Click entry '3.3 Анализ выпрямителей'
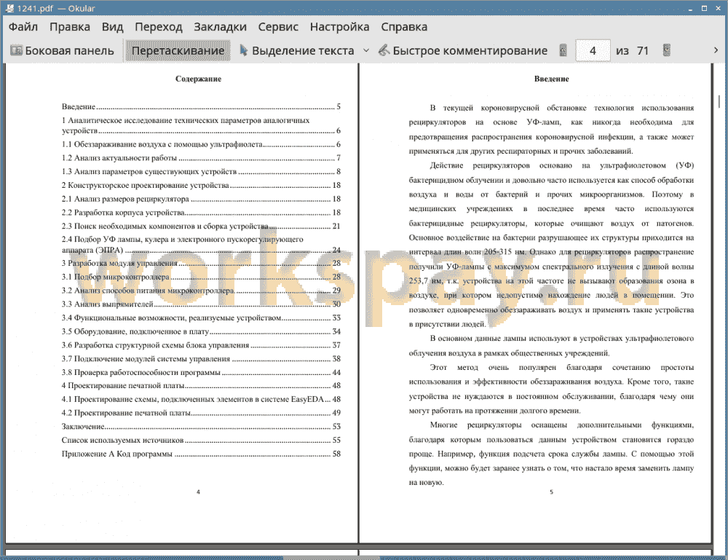Image resolution: width=728 pixels, height=560 pixels. [x=201, y=304]
